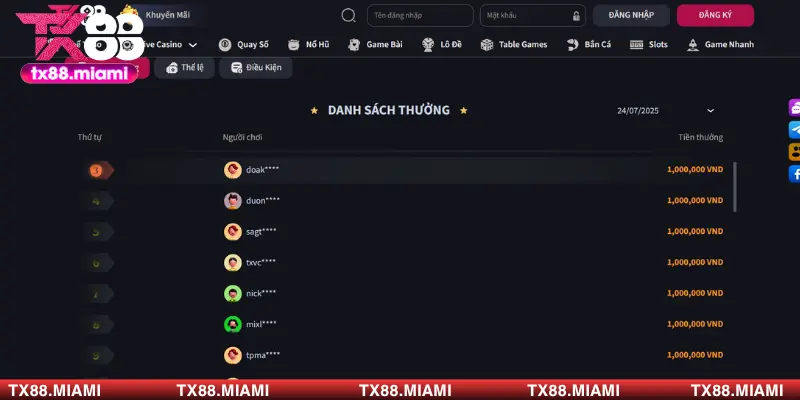Switch to the Điều Kiện tab
This screenshot has height=400, width=800.
coord(256,68)
